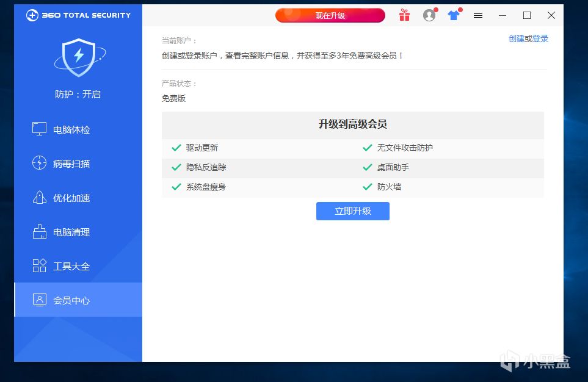Click the 优化加速 rocket icon
588x382 pixels.
(x=39, y=197)
